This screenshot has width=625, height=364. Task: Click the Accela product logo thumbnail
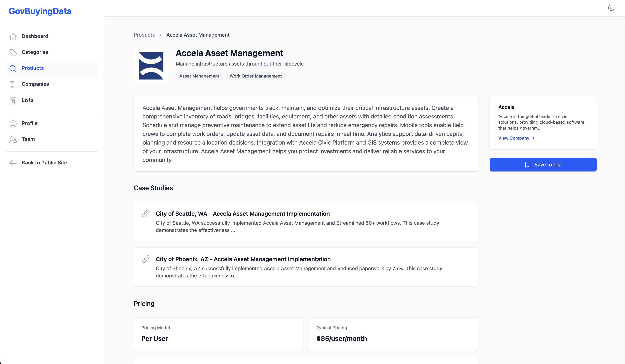coord(151,66)
